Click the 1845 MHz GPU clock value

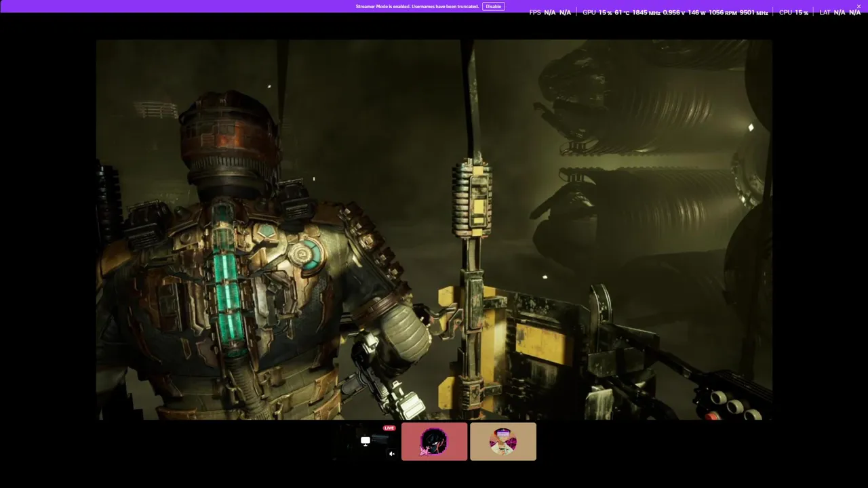pyautogui.click(x=646, y=12)
